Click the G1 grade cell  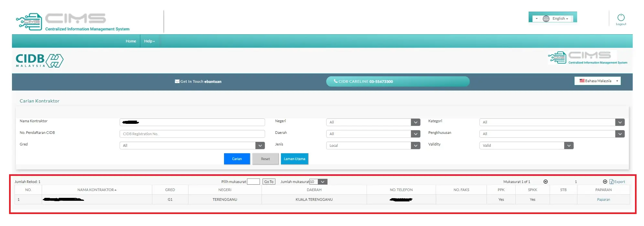(x=170, y=199)
